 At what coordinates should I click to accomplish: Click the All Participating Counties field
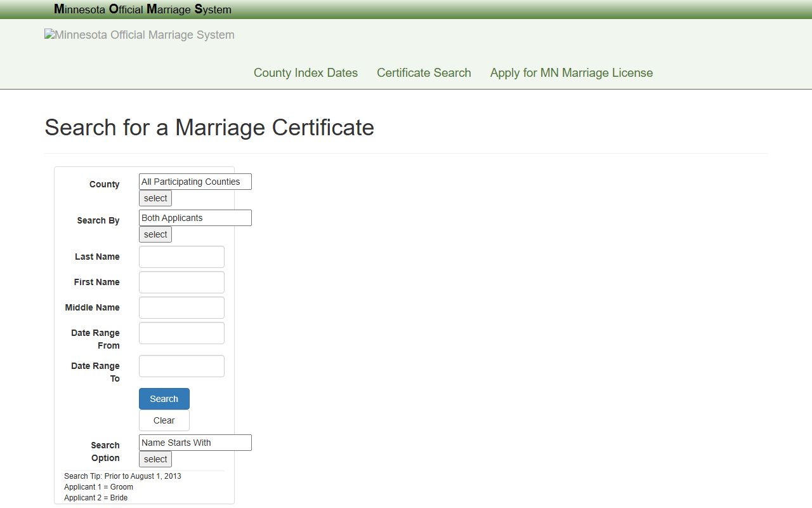(195, 182)
